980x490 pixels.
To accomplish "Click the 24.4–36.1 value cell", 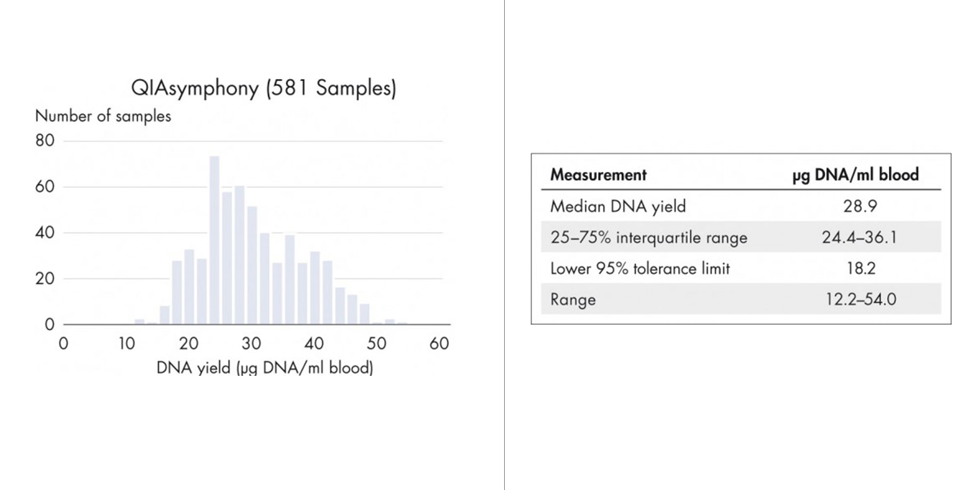I will point(859,237).
